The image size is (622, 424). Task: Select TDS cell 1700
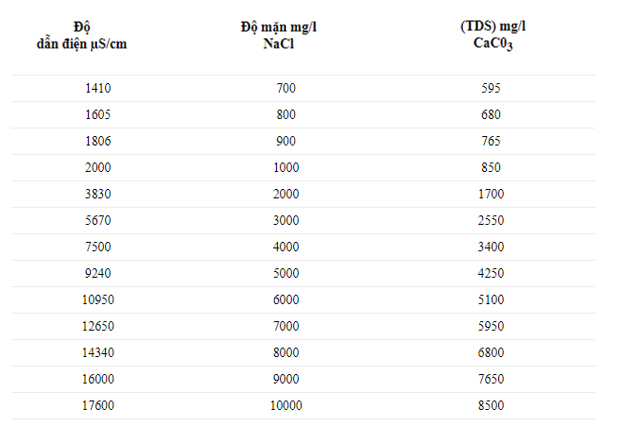489,193
